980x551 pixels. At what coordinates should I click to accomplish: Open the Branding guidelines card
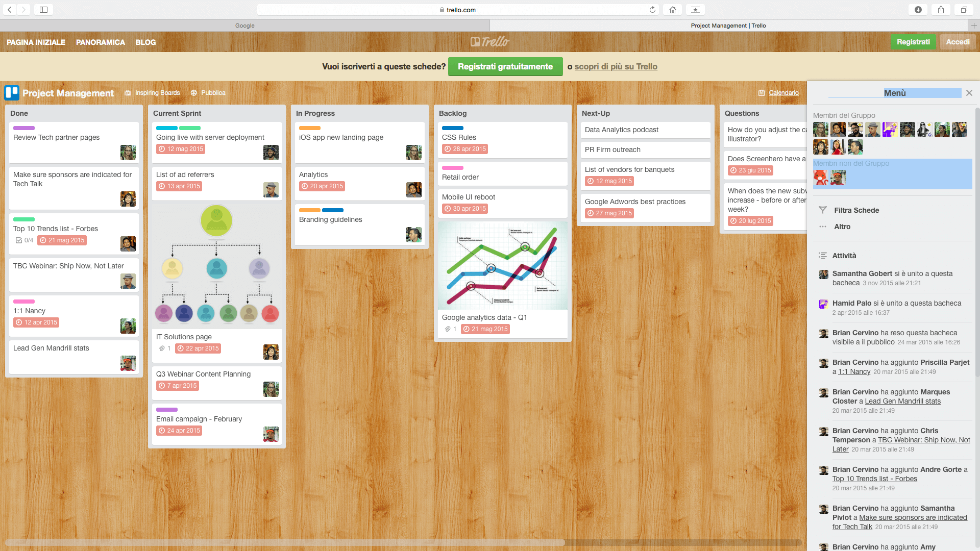click(x=360, y=224)
